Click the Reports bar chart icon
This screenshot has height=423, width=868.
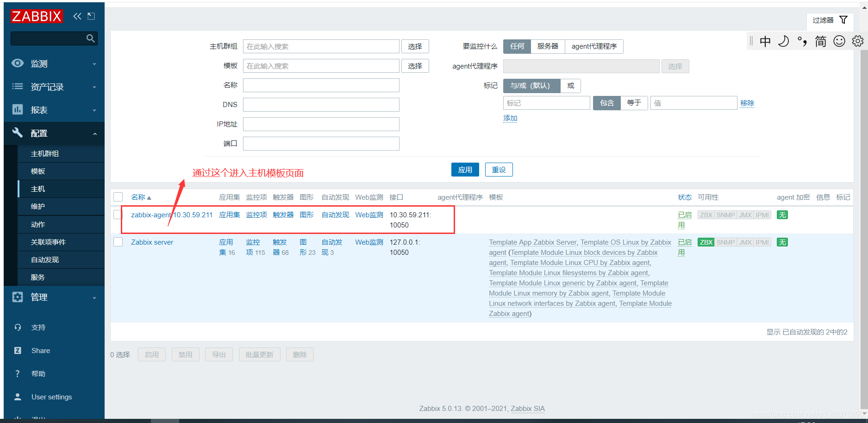pyautogui.click(x=18, y=109)
